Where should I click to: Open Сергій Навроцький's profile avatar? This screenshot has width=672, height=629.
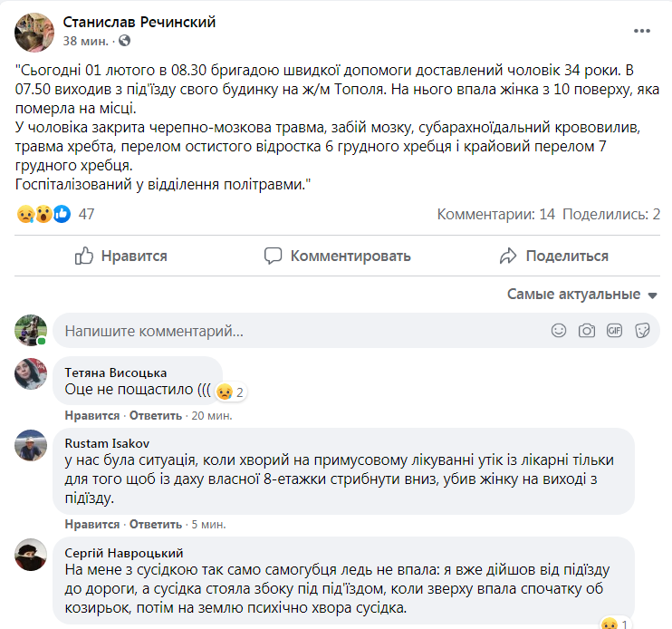(31, 555)
